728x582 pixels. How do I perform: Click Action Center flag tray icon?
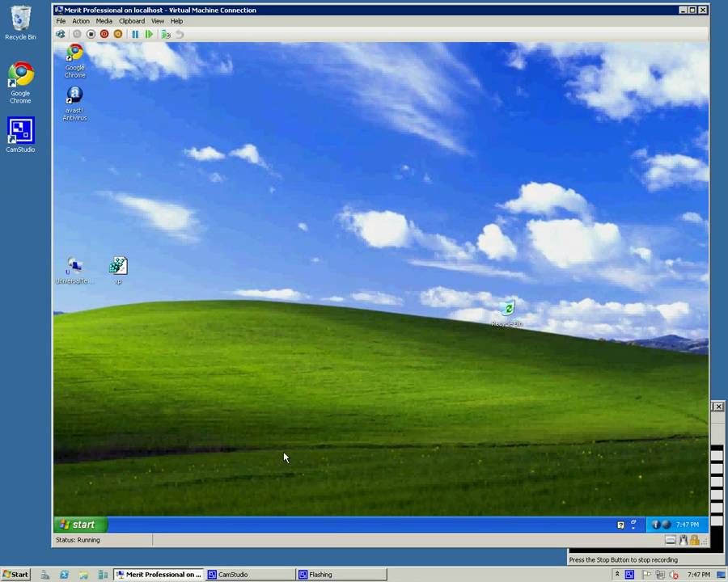pos(645,575)
